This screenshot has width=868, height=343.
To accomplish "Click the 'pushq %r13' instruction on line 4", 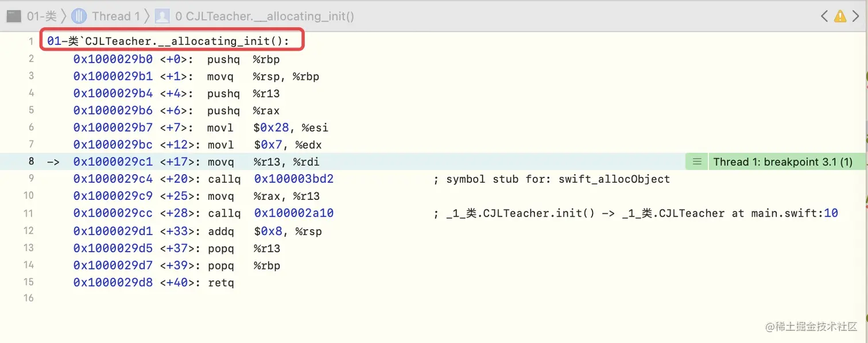I will coord(244,93).
